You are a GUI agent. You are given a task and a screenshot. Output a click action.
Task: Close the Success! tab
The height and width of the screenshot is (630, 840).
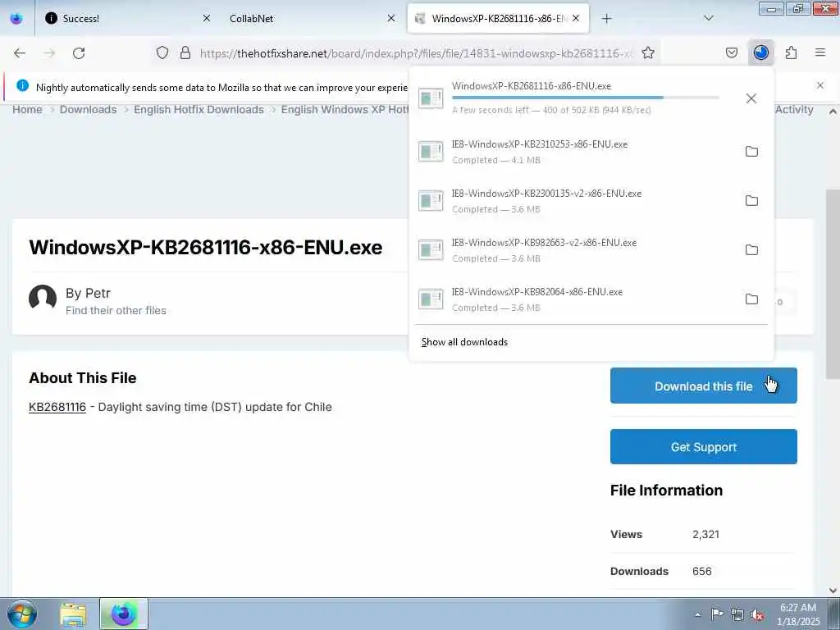[206, 18]
